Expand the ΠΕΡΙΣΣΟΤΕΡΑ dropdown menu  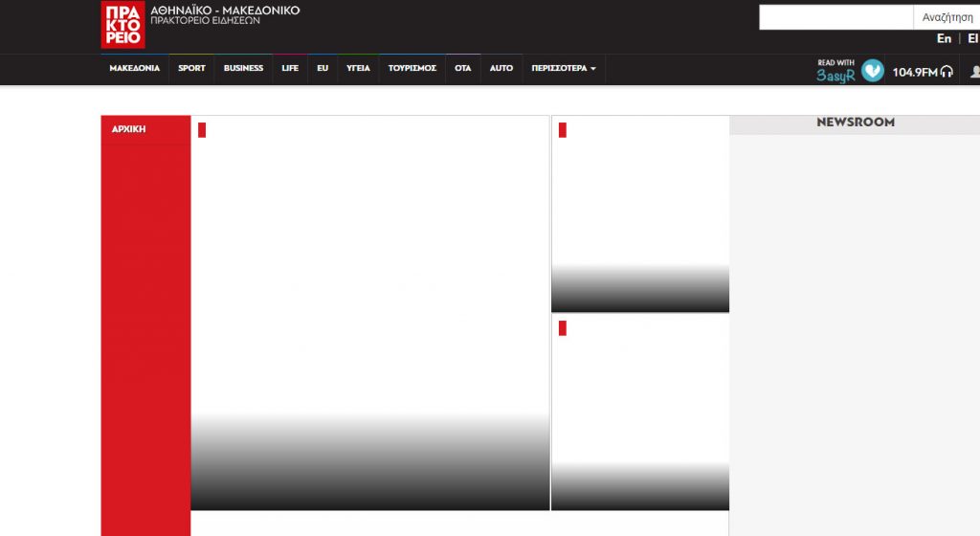tap(564, 69)
